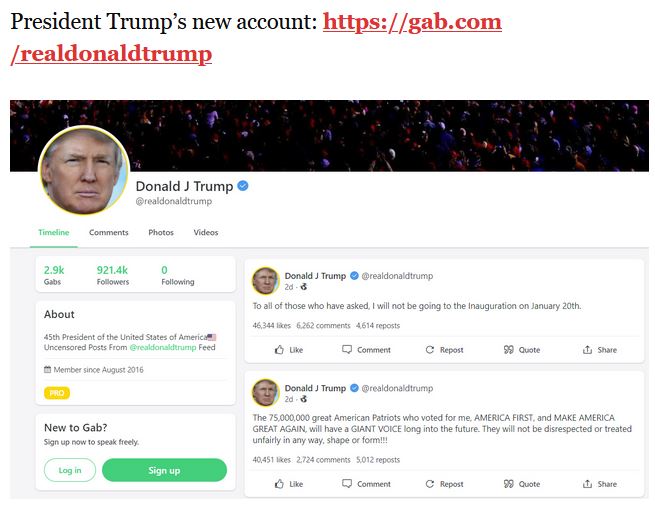This screenshot has height=509, width=655.
Task: Open the Photos tab
Action: click(x=161, y=232)
